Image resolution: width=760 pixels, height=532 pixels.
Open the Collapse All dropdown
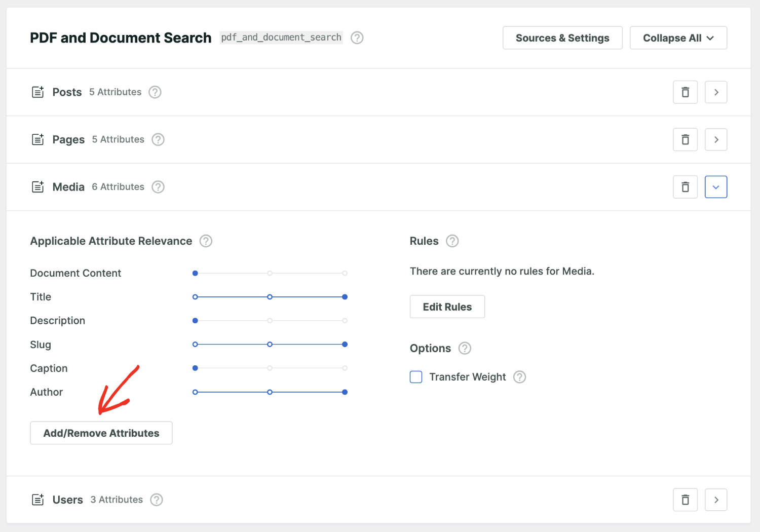click(678, 37)
